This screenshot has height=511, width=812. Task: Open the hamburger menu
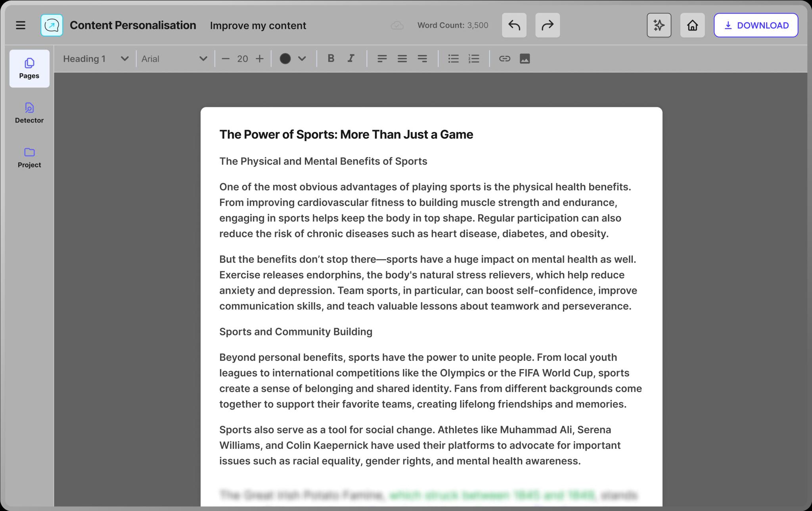(x=21, y=25)
